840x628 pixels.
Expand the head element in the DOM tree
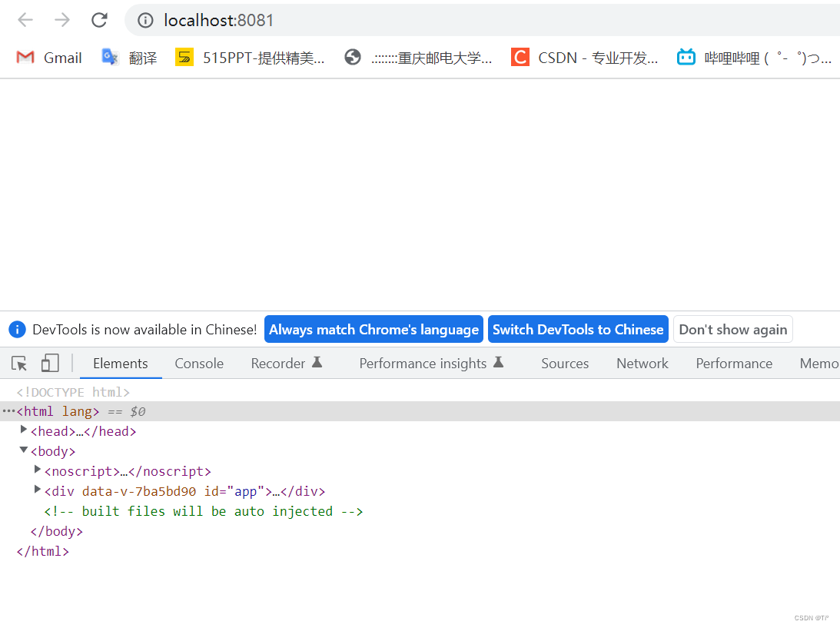point(23,430)
